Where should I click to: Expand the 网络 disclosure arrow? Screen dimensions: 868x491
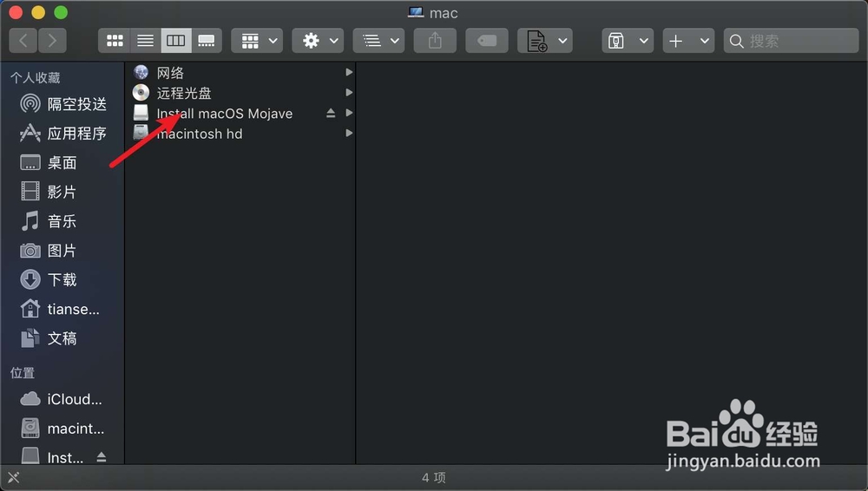tap(349, 73)
